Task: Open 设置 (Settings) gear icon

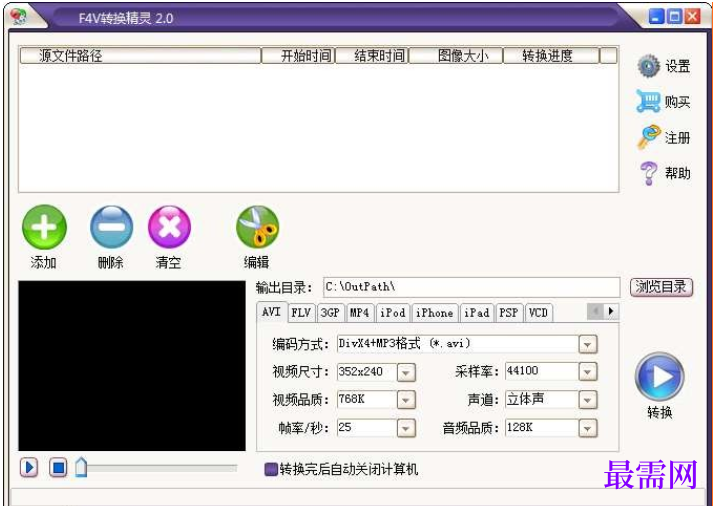Action: click(648, 66)
